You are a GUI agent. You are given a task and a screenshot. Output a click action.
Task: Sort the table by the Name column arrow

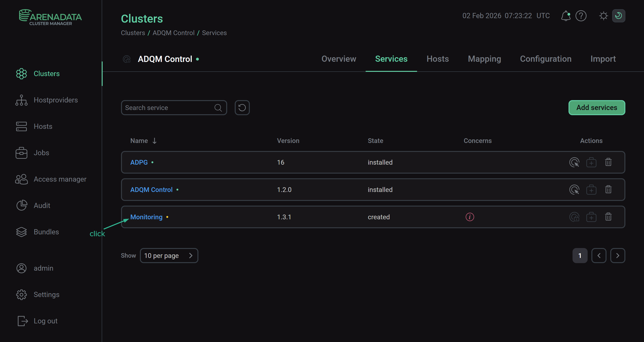tap(155, 141)
